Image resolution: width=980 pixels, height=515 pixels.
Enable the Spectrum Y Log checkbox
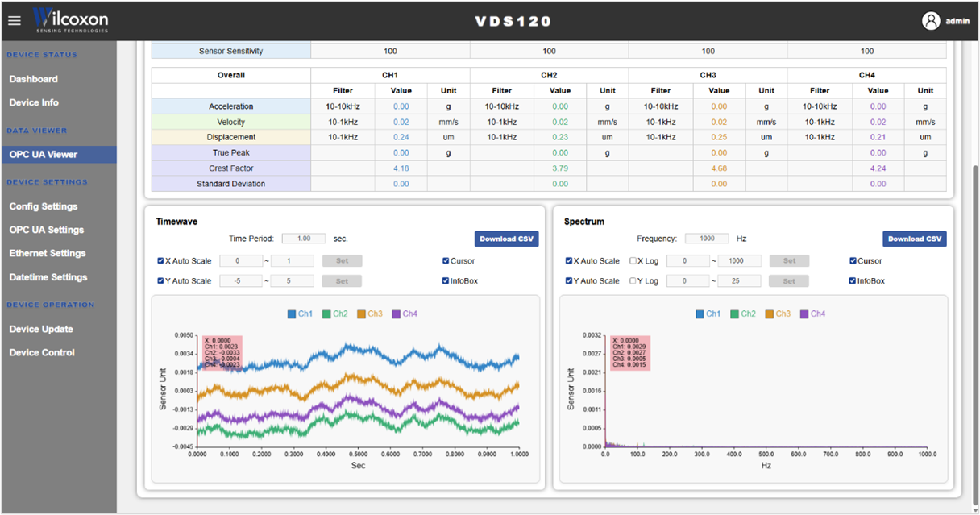pos(633,281)
